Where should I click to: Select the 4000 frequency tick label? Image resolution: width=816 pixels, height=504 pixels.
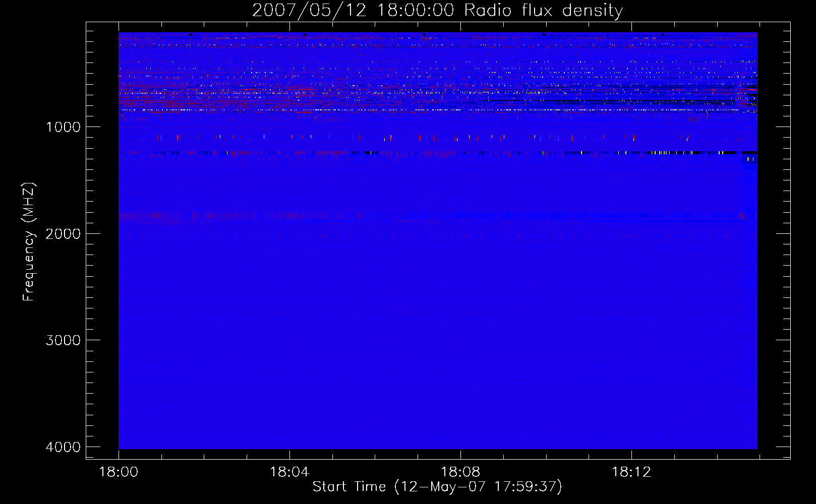63,447
